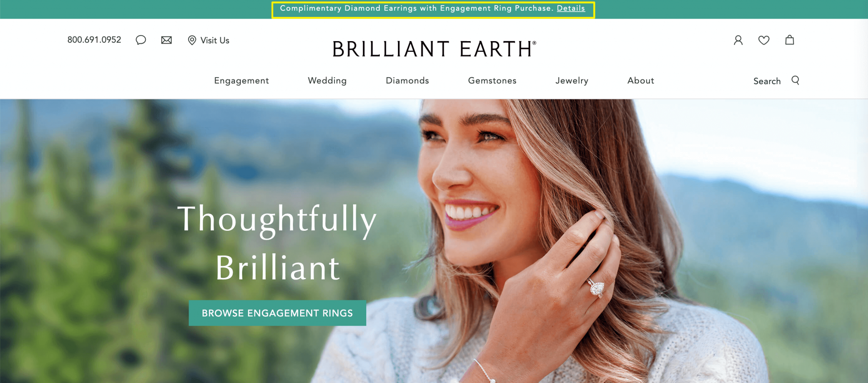Click the Brilliant Earth logo
Screen dimensions: 868x383
pos(434,49)
